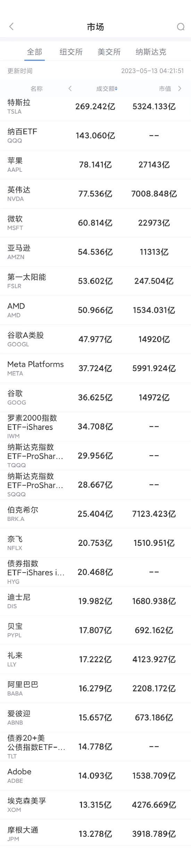
Task: Open the search icon
Action: (x=181, y=27)
